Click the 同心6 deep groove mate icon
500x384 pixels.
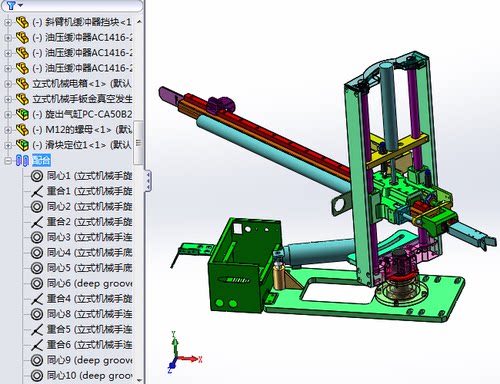click(37, 283)
